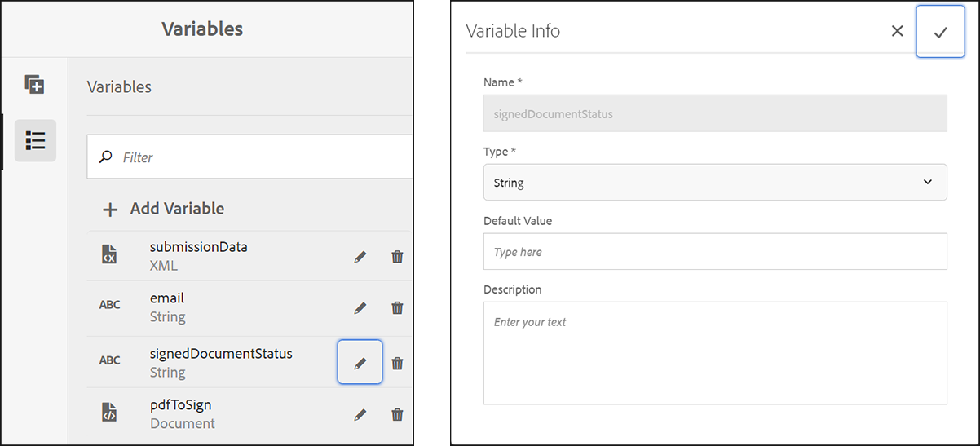Edit the pdfToSign variable
The width and height of the screenshot is (980, 446).
pos(360,415)
